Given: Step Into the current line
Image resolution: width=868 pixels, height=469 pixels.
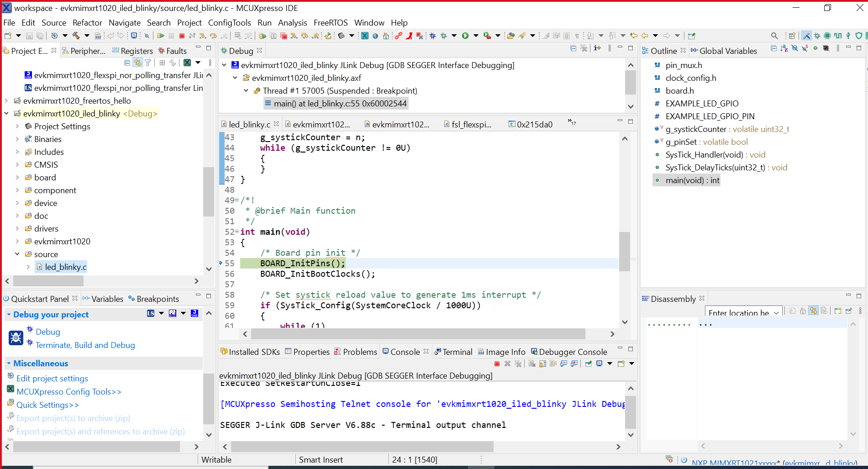Looking at the screenshot, I should point(203,35).
